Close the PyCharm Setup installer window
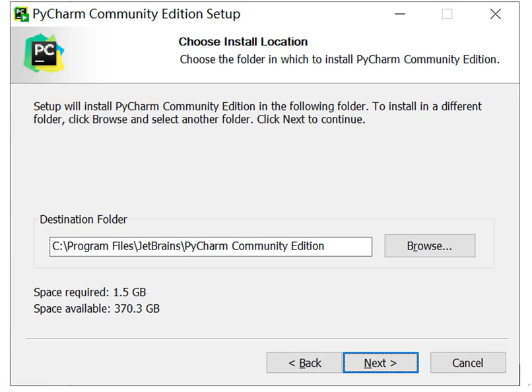532x392 pixels. (x=495, y=14)
